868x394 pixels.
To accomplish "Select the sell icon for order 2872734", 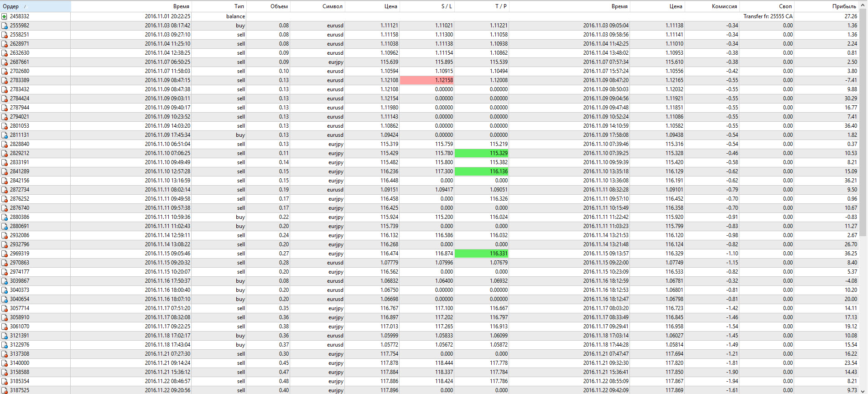I will [5, 190].
